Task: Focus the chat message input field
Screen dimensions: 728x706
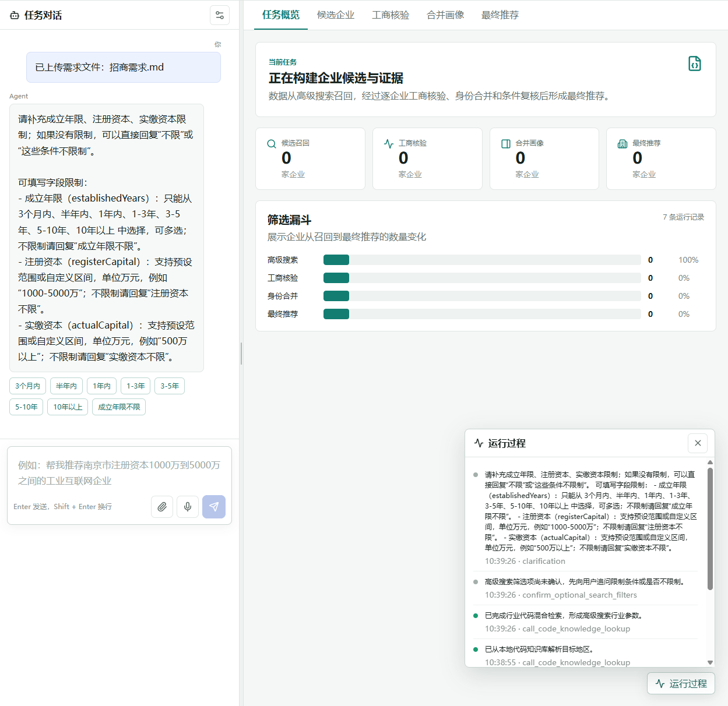Action: (119, 473)
